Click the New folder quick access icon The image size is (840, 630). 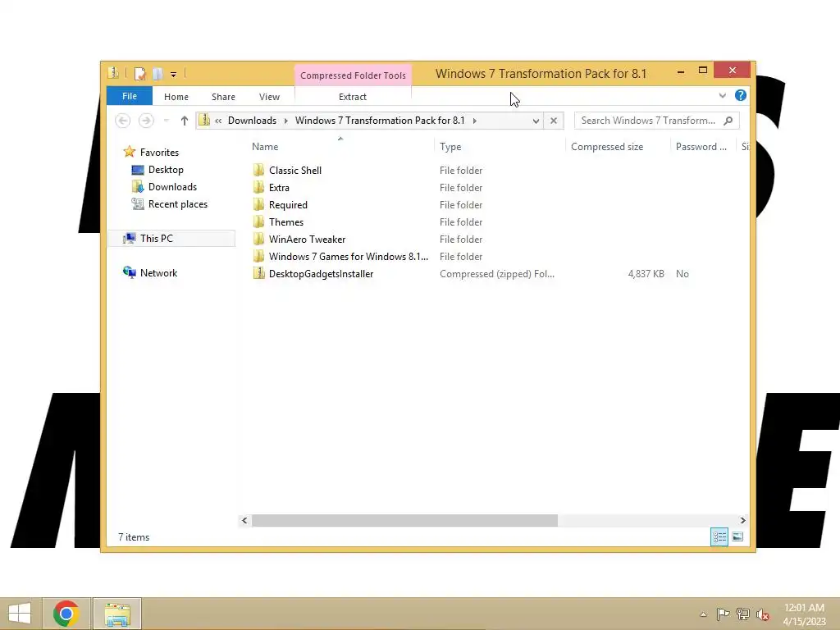(157, 73)
